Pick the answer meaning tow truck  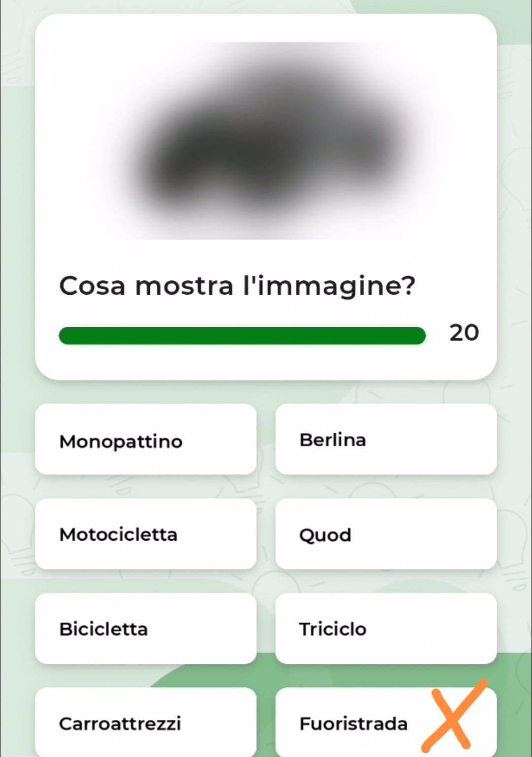(x=146, y=723)
